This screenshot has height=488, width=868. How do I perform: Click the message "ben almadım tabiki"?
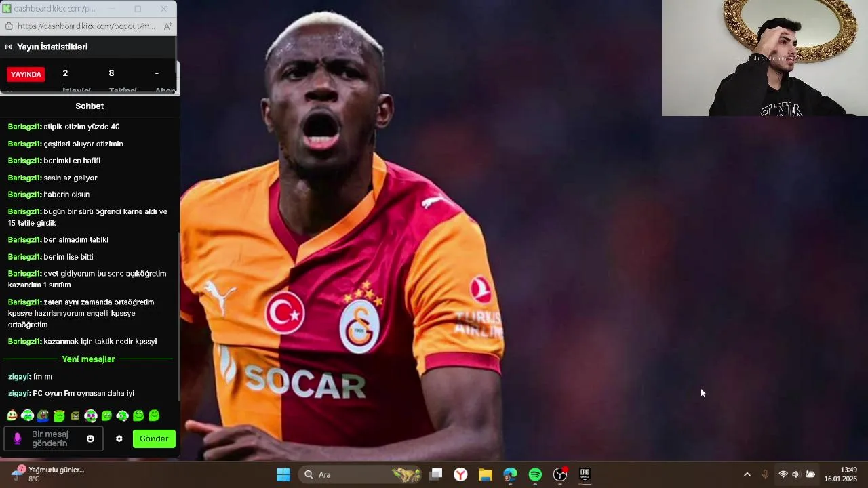click(76, 239)
